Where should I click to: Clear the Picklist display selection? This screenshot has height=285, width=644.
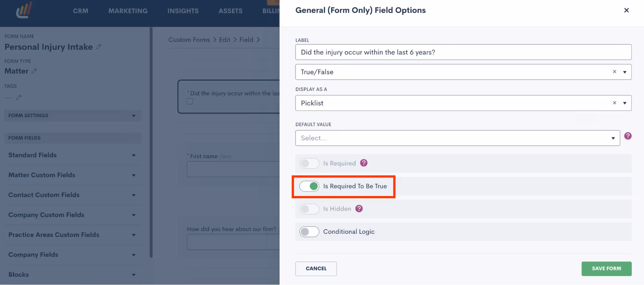(614, 103)
